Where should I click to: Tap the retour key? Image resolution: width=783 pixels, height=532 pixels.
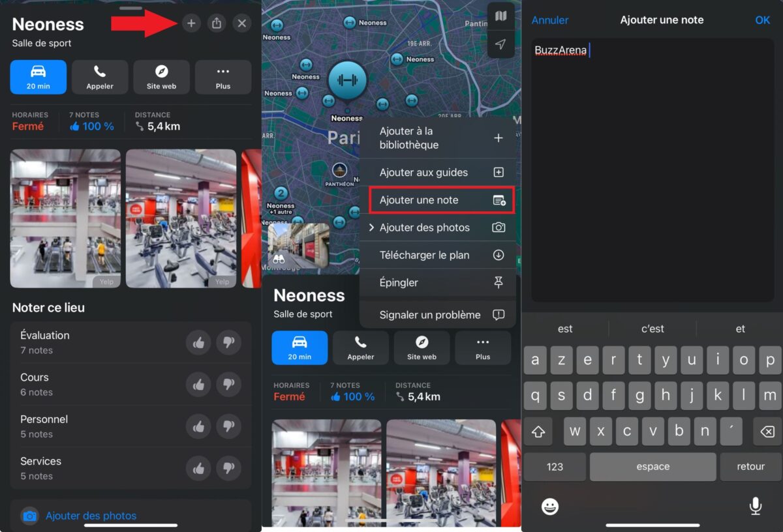click(750, 467)
